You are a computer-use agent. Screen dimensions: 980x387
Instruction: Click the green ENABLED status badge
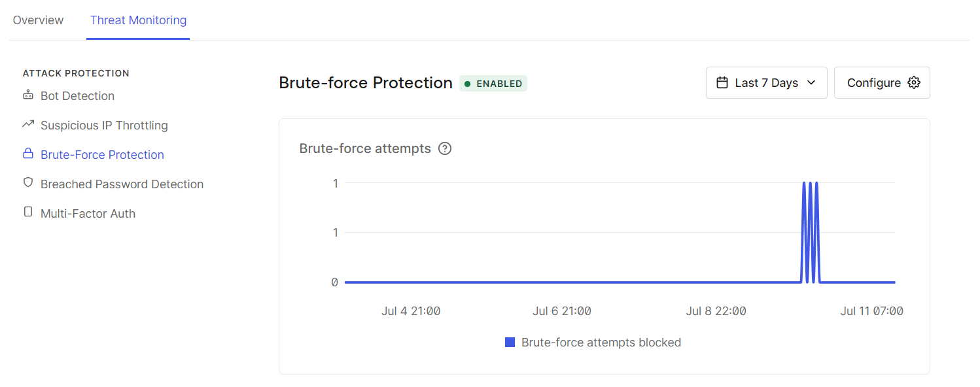493,84
